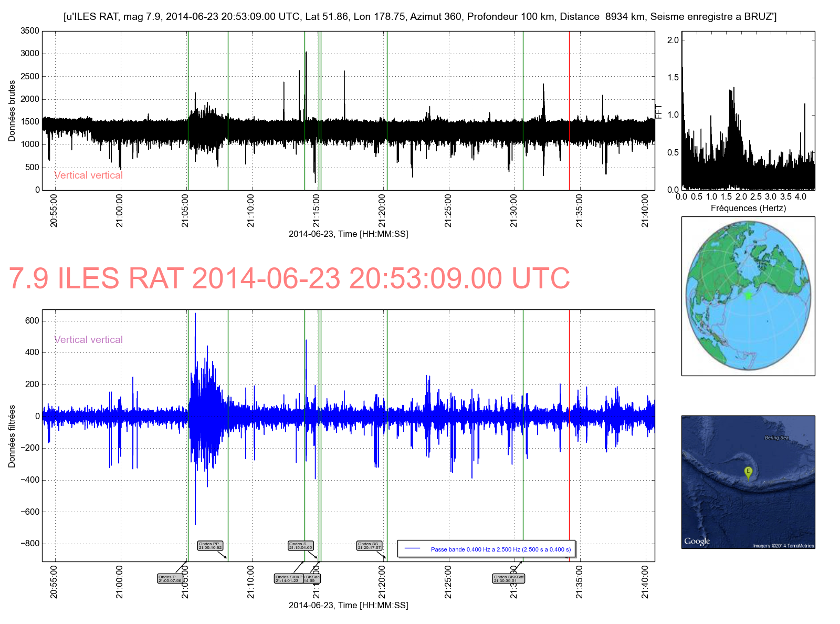Click the Imagery TerraMetrics attribution text
Viewport: 840px width, 624px height.
(x=783, y=546)
